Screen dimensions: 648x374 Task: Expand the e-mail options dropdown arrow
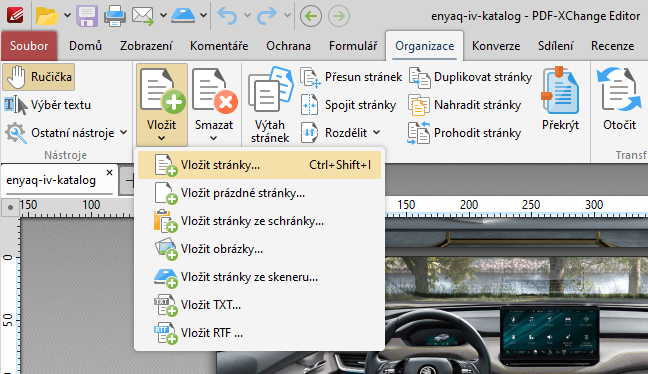[x=163, y=16]
